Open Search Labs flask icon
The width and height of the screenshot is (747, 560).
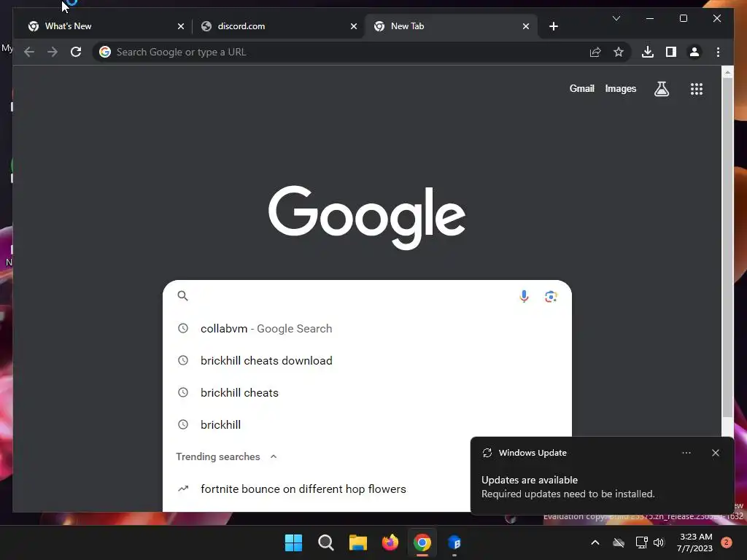661,88
